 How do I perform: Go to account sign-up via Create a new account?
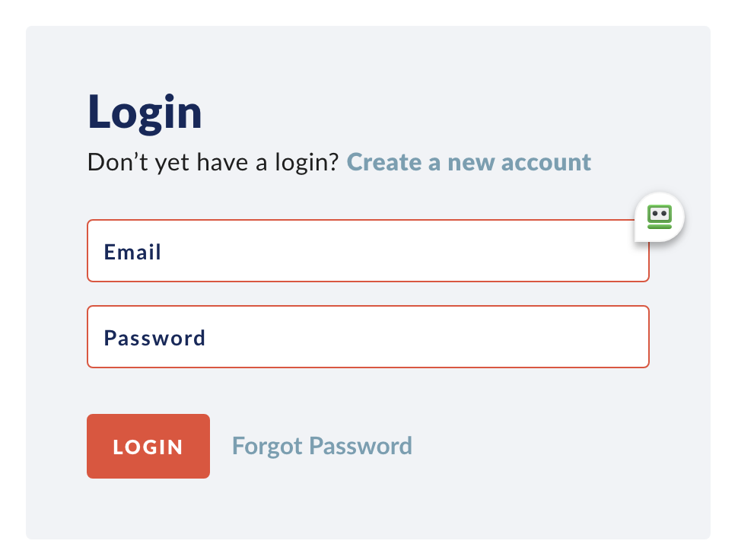tap(469, 162)
